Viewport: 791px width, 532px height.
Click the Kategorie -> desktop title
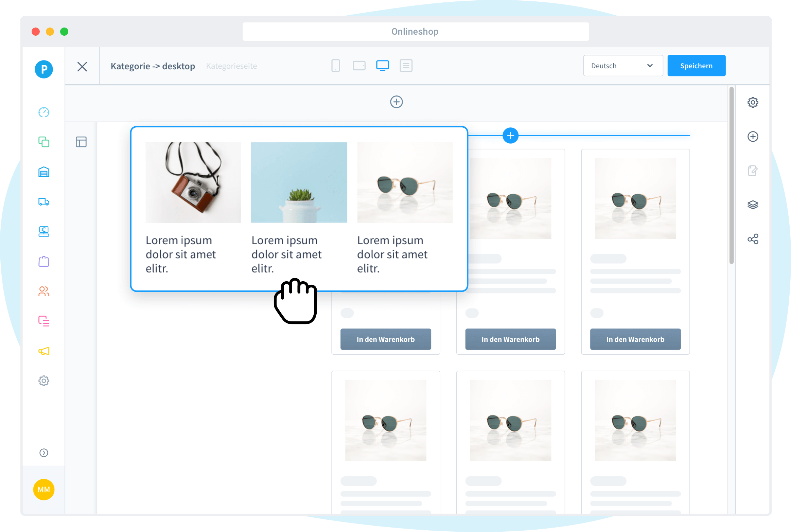click(153, 66)
